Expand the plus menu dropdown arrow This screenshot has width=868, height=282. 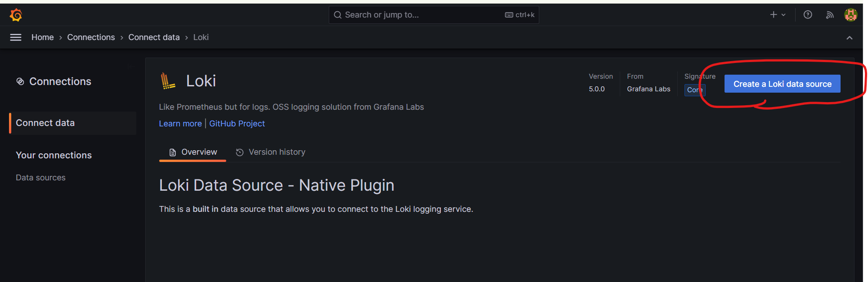point(783,15)
